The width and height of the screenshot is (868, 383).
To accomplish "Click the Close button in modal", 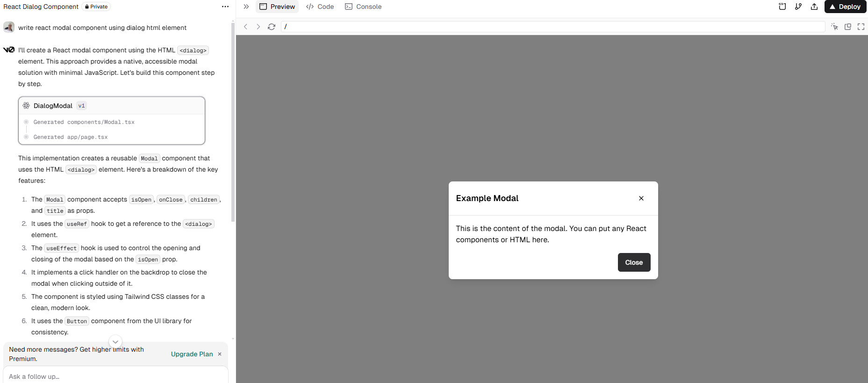I will (634, 262).
